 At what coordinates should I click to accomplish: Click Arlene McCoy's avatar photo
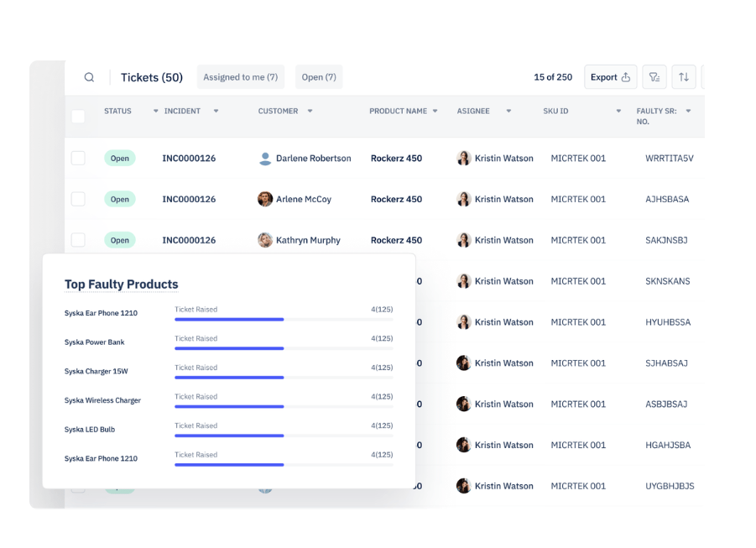[265, 199]
